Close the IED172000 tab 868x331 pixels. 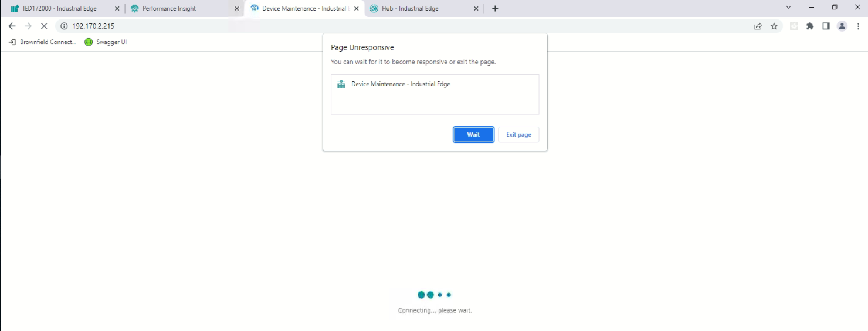[x=117, y=9]
